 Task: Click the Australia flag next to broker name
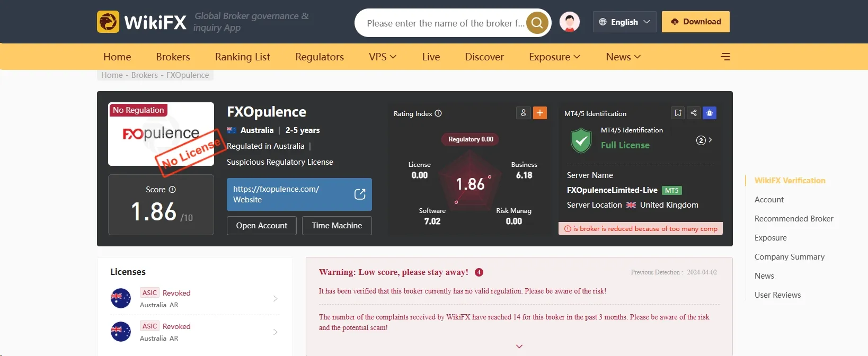pyautogui.click(x=232, y=130)
